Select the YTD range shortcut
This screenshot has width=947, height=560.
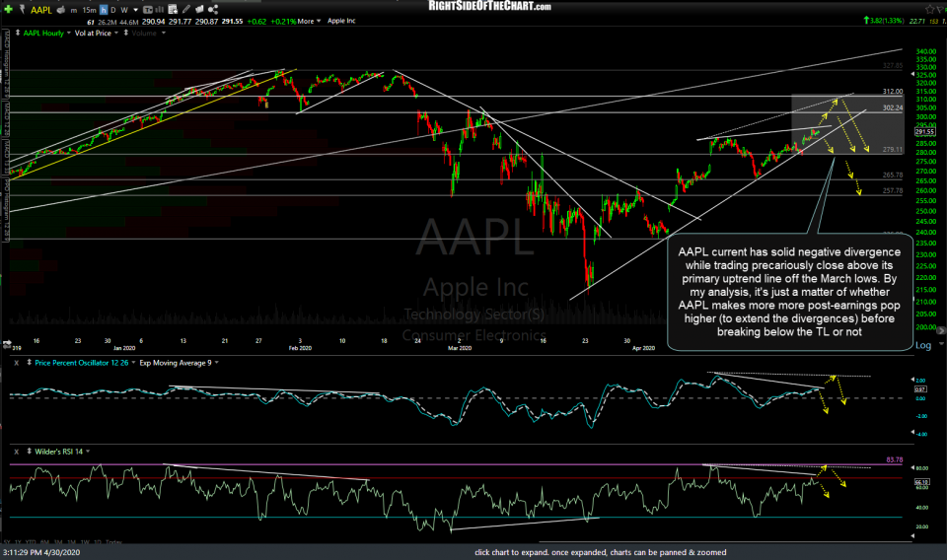tap(31, 542)
